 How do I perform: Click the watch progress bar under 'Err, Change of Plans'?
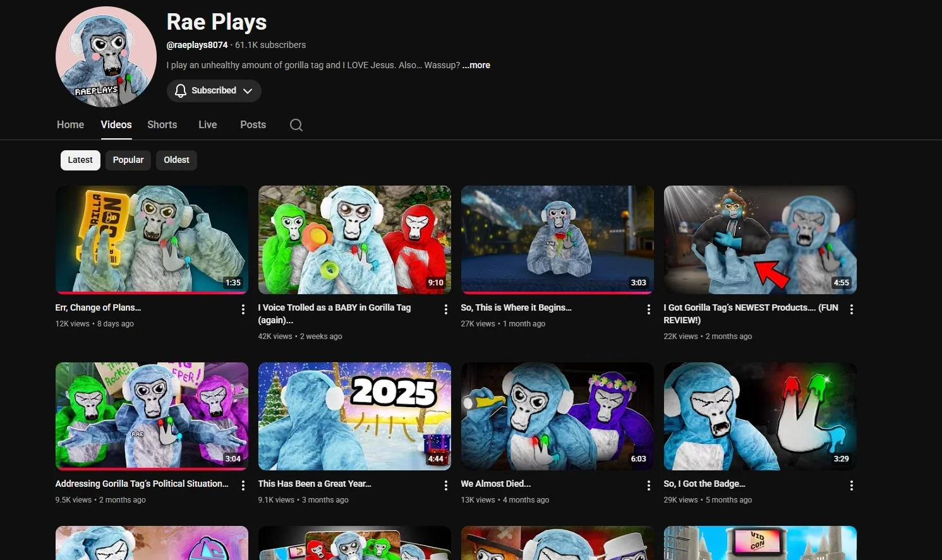[152, 293]
